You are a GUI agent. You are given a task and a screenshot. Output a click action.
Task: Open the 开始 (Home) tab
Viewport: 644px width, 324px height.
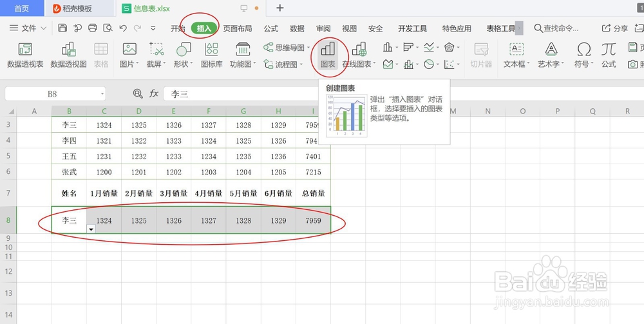[x=178, y=28]
